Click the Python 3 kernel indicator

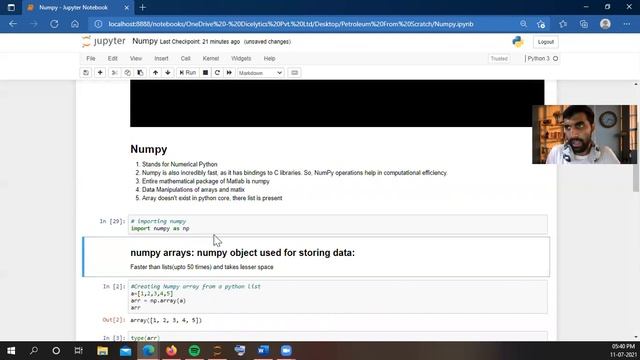[x=542, y=59]
